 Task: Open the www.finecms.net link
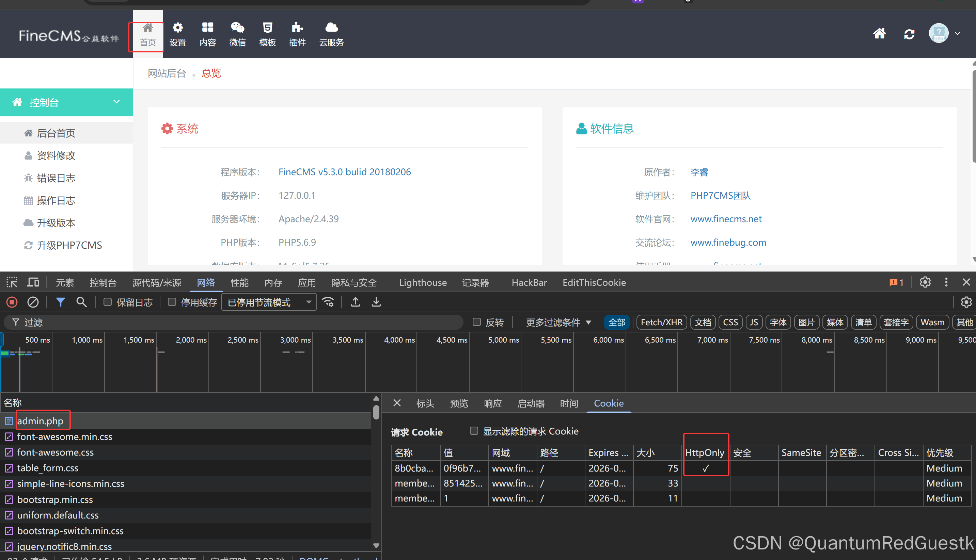click(726, 219)
